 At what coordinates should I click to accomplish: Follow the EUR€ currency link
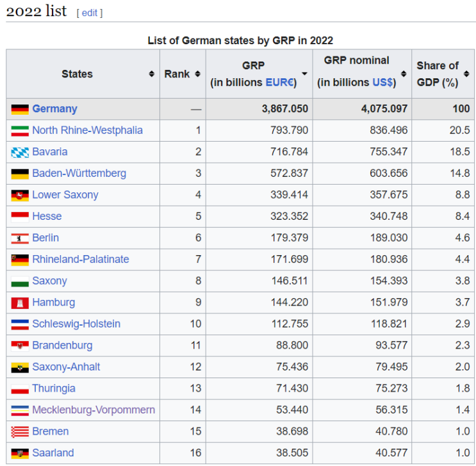point(279,82)
